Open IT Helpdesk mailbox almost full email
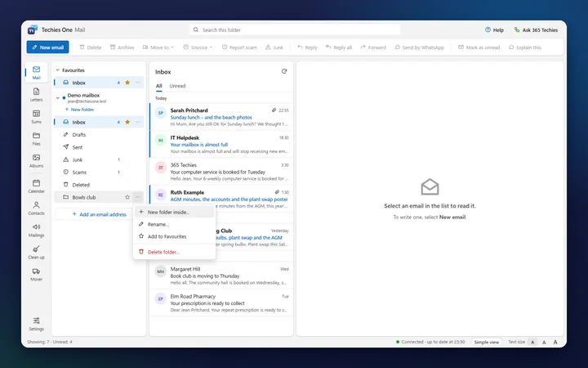Screen dimensions: 588x368 pos(221,144)
